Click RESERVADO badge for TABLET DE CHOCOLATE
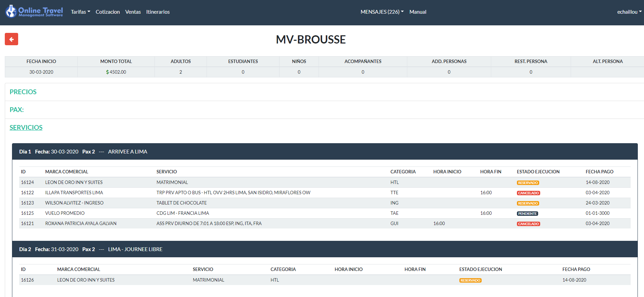 [528, 203]
